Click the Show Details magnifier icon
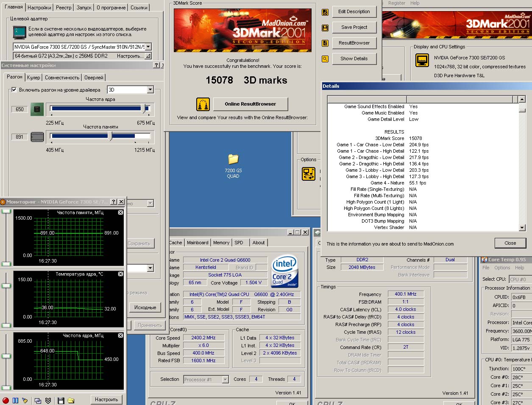The image size is (532, 405). click(325, 59)
